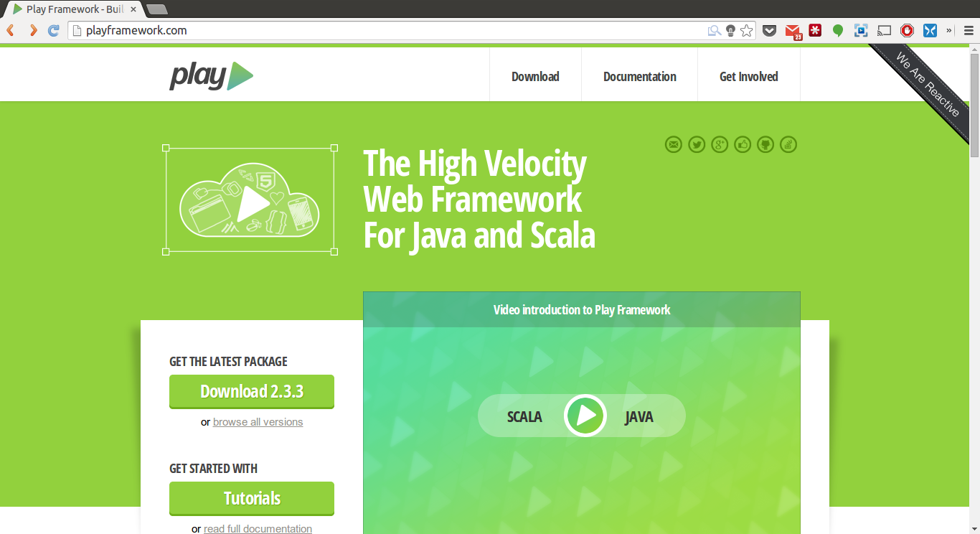Open the Chrome hamburger menu
This screenshot has height=534, width=980.
[969, 30]
